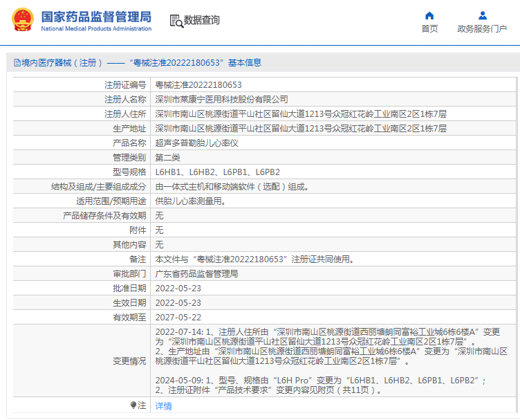Click the 2024-05-09 change record text
Screen dimensions: 520x420
(x=320, y=385)
